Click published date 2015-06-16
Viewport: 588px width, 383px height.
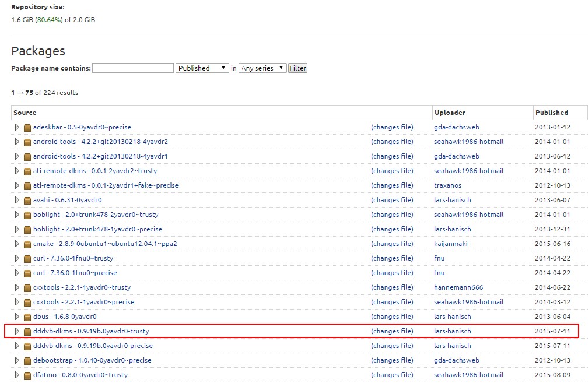tap(553, 244)
